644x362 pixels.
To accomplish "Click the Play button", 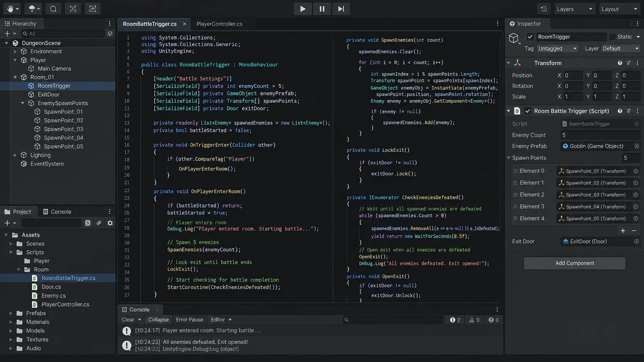I will click(303, 9).
